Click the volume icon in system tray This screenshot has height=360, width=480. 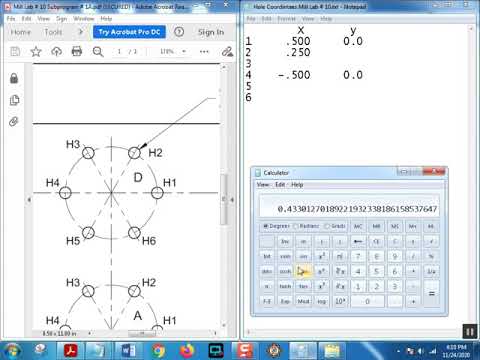(421, 351)
